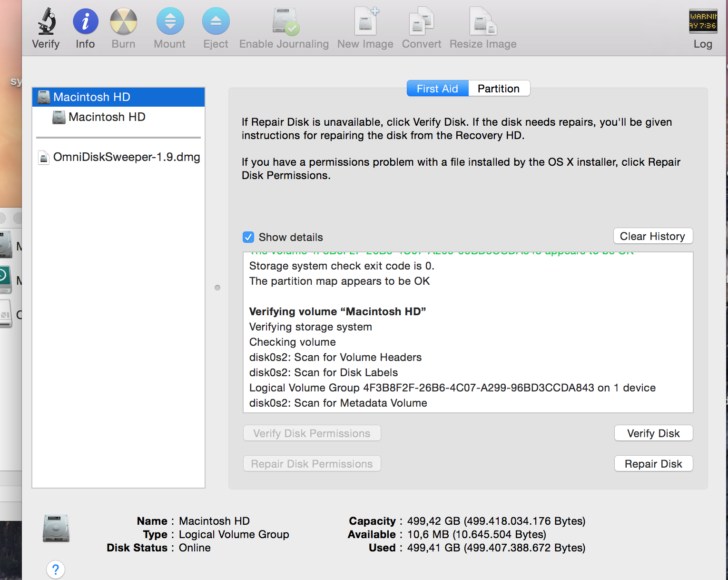Image resolution: width=728 pixels, height=580 pixels.
Task: Switch to the Partition tab
Action: click(499, 89)
